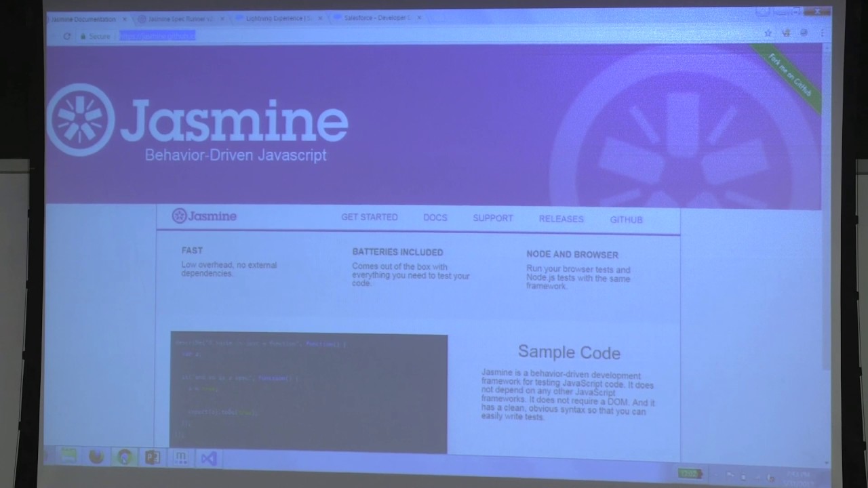Image resolution: width=868 pixels, height=488 pixels.
Task: Close the Jasmine Spec Runner tab
Action: pyautogui.click(x=221, y=19)
